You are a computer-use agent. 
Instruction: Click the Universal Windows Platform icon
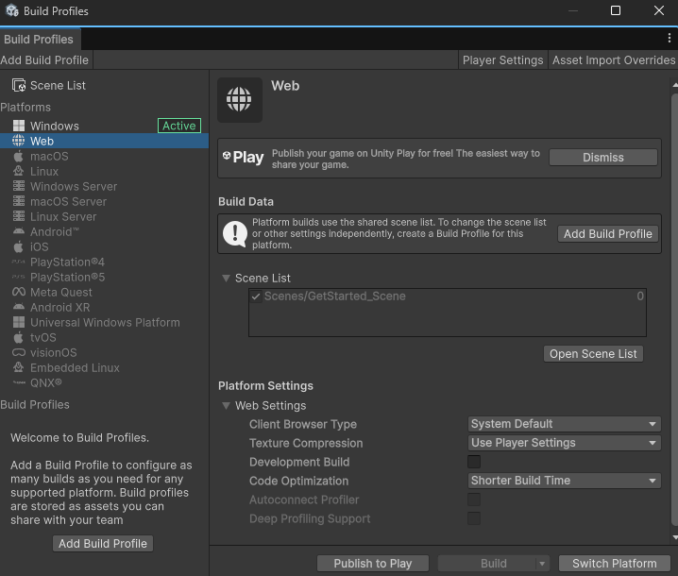click(18, 323)
